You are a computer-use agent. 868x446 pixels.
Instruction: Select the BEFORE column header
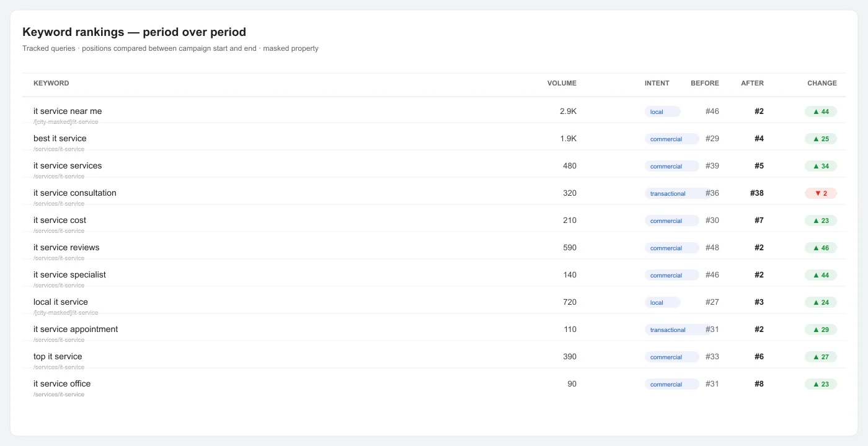[705, 83]
